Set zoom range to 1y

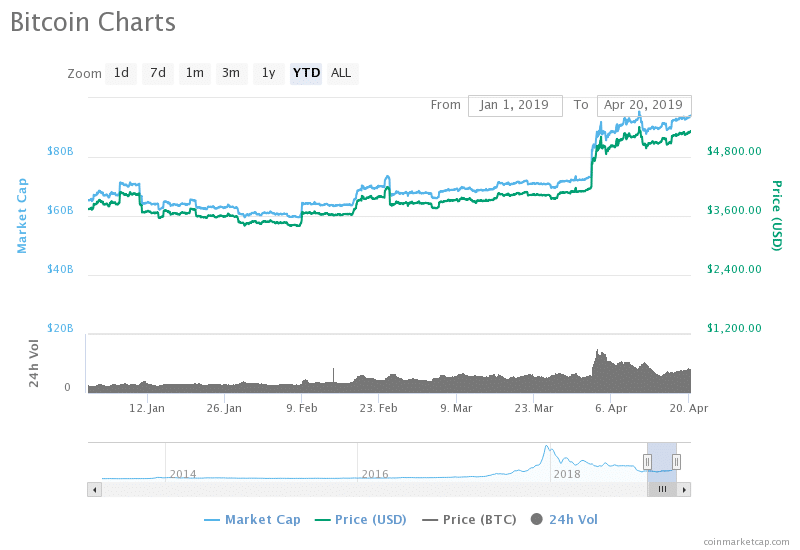pos(268,73)
